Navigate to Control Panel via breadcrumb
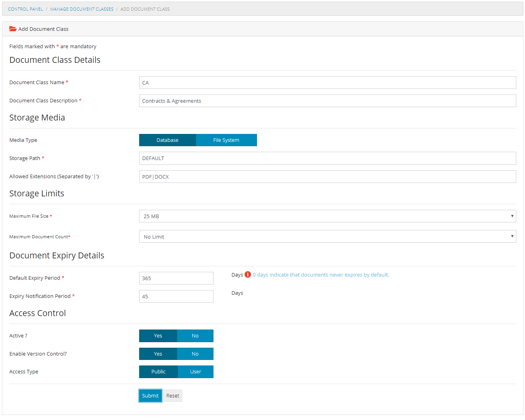Image resolution: width=525 pixels, height=420 pixels. coord(25,9)
